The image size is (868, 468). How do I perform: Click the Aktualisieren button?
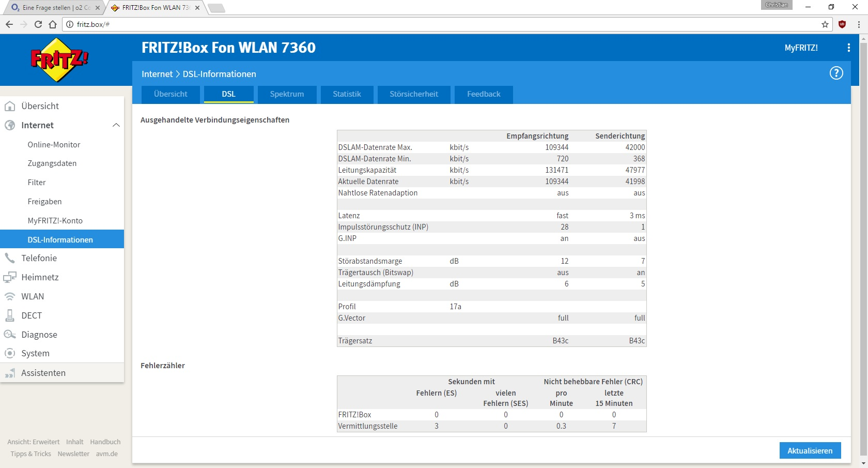pyautogui.click(x=810, y=450)
